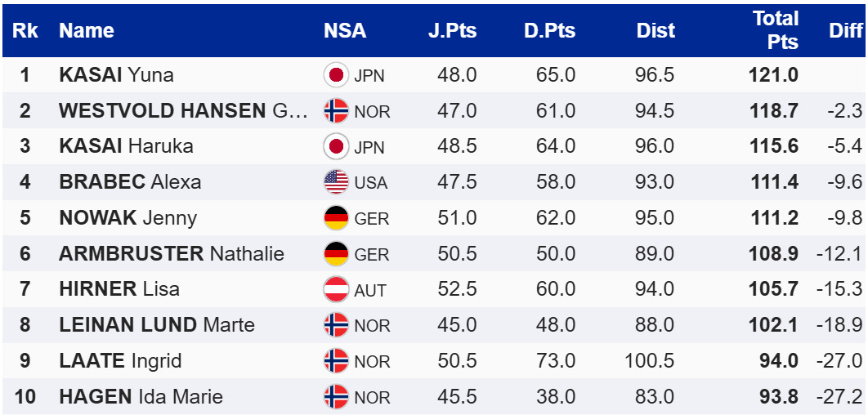Click Japan flag beside KASAI Haruka
868x415 pixels.
click(x=336, y=146)
